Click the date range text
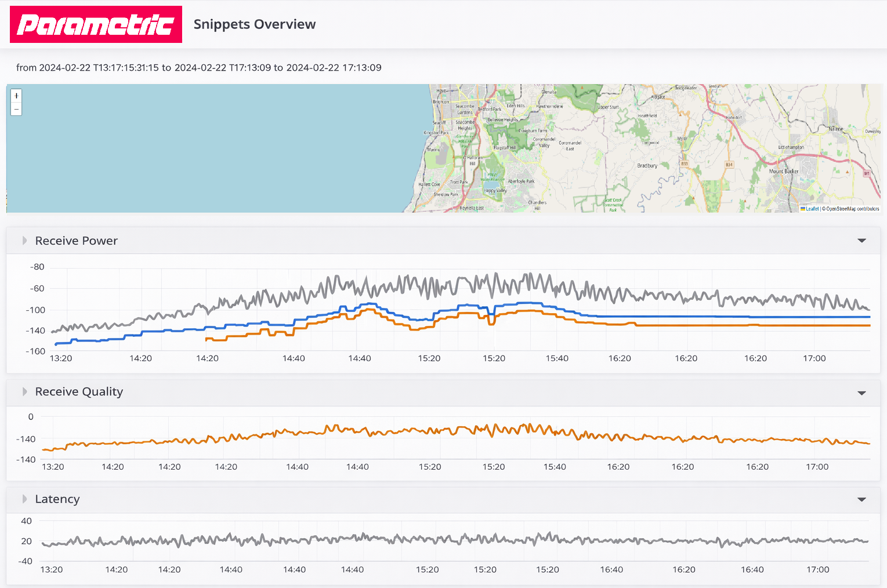The image size is (887, 588). tap(198, 68)
